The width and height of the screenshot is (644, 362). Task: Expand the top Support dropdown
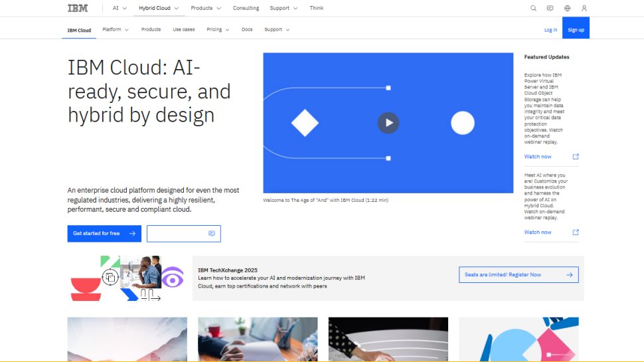tap(283, 8)
